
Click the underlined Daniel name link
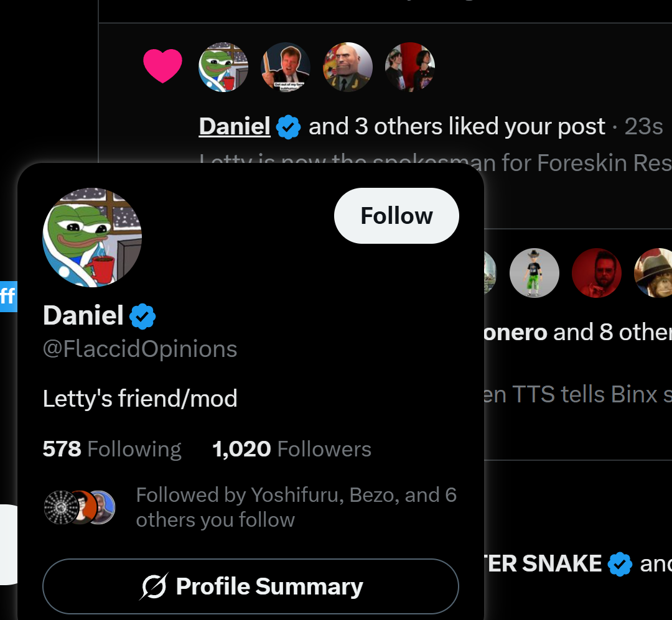tap(235, 126)
